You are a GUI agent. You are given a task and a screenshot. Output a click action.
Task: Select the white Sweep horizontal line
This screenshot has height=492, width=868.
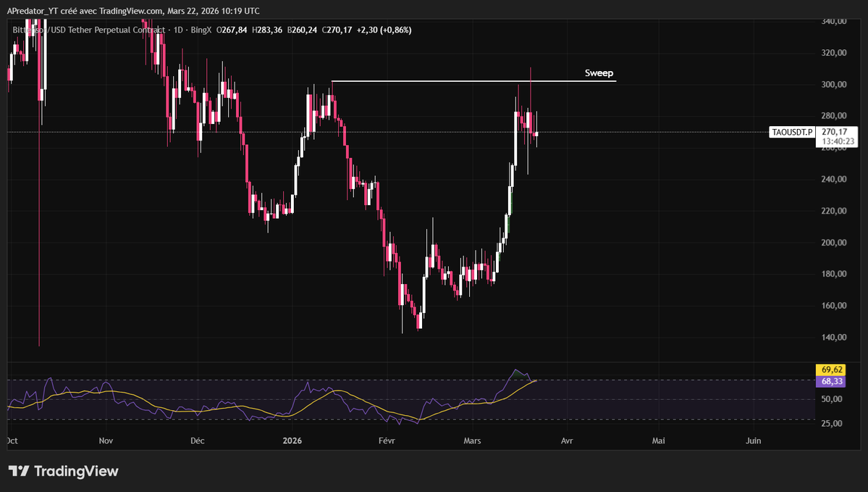coord(474,81)
